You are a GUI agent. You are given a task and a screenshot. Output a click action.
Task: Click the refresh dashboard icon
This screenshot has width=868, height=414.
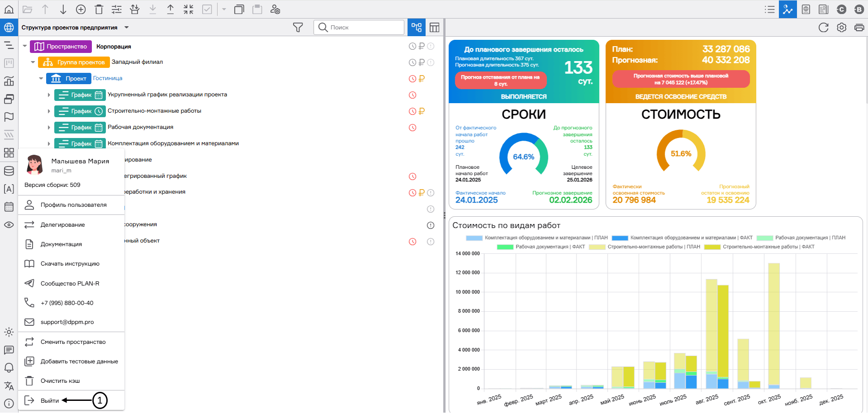tap(823, 28)
